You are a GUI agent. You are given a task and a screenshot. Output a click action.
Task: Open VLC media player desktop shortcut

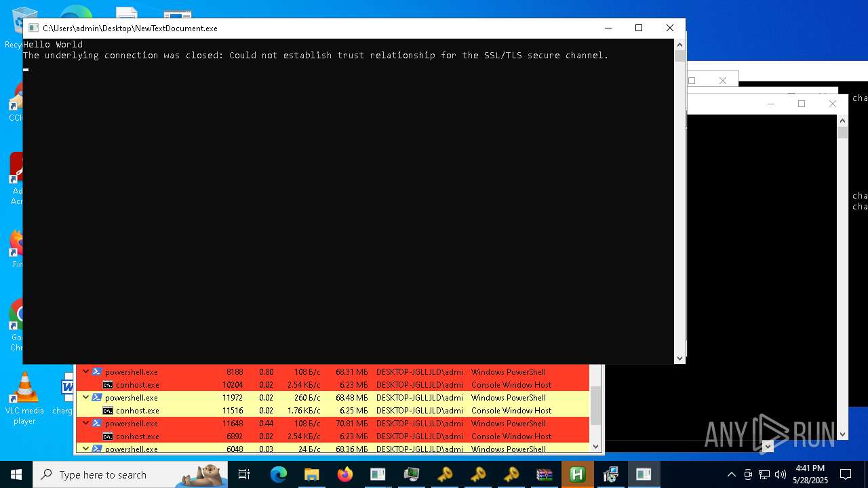point(24,399)
